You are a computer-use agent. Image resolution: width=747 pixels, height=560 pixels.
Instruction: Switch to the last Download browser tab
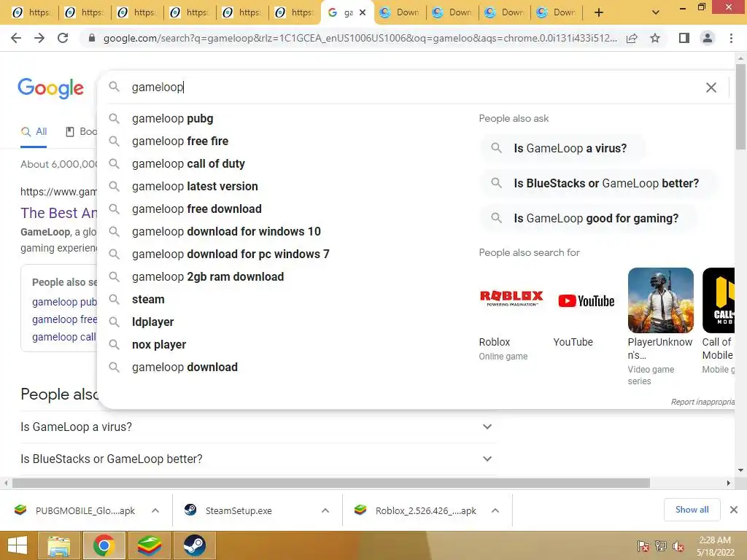click(557, 13)
